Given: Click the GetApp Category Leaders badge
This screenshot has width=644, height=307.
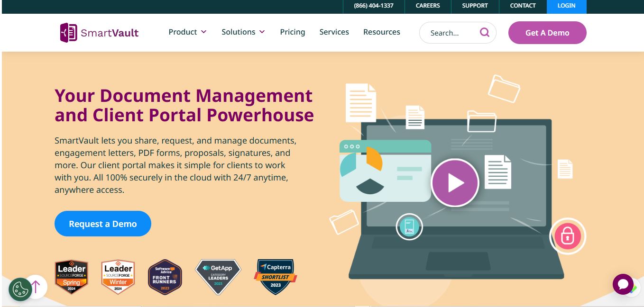Looking at the screenshot, I should [218, 277].
